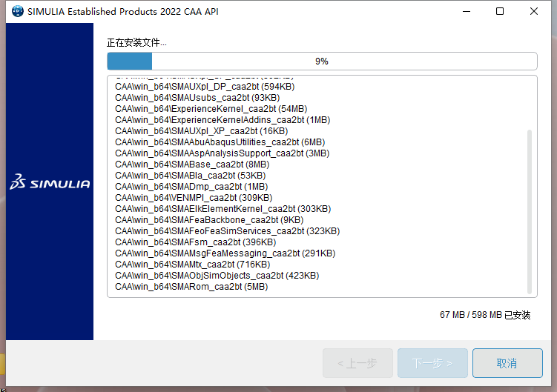Select the SMAUXpl_XP_caa2bt (16KB) log line

pos(202,131)
